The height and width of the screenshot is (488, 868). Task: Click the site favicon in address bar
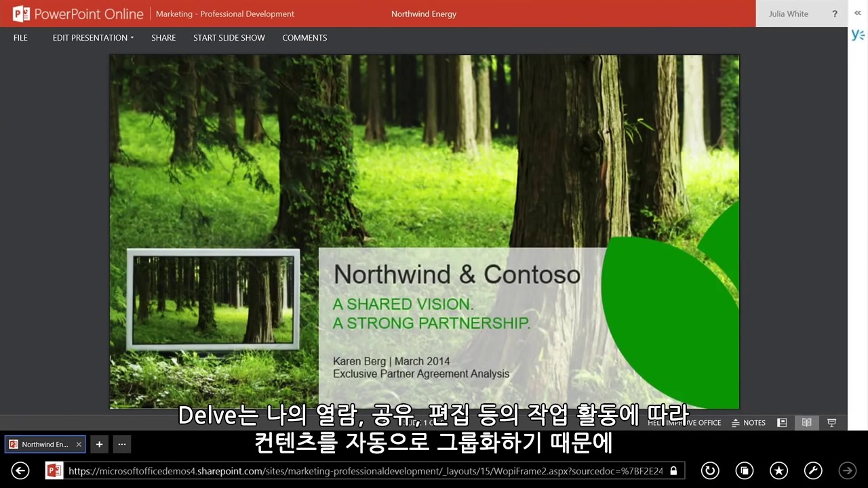click(54, 470)
